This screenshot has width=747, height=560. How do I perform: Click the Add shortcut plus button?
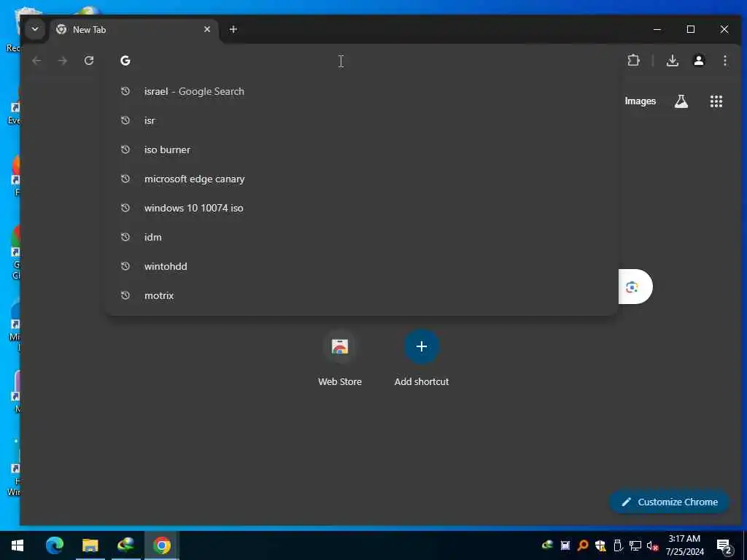(x=421, y=346)
